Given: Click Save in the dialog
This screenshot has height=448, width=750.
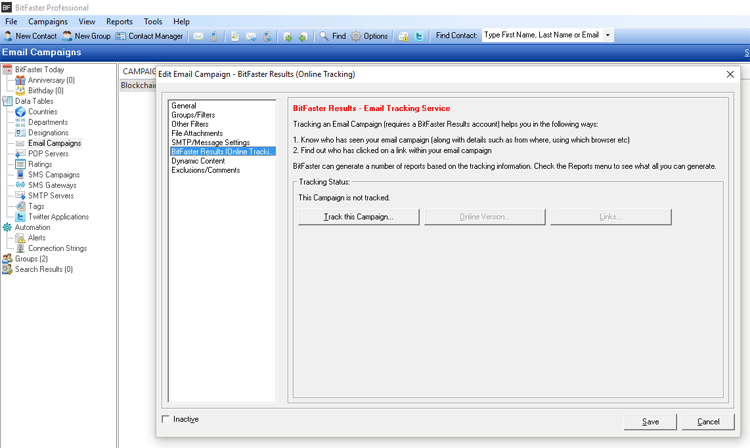Looking at the screenshot, I should pyautogui.click(x=650, y=422).
